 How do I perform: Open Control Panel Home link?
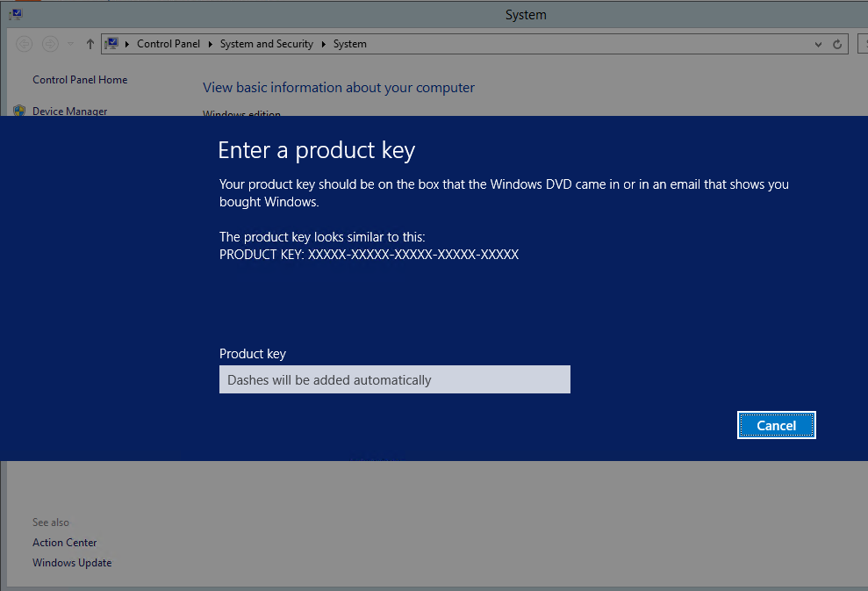[80, 80]
